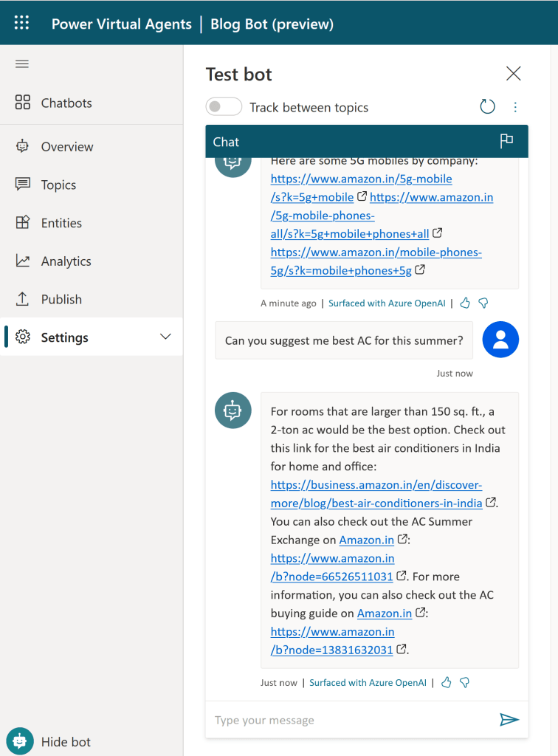Toggle Track between topics switch
Viewport: 558px width, 756px height.
pyautogui.click(x=224, y=107)
